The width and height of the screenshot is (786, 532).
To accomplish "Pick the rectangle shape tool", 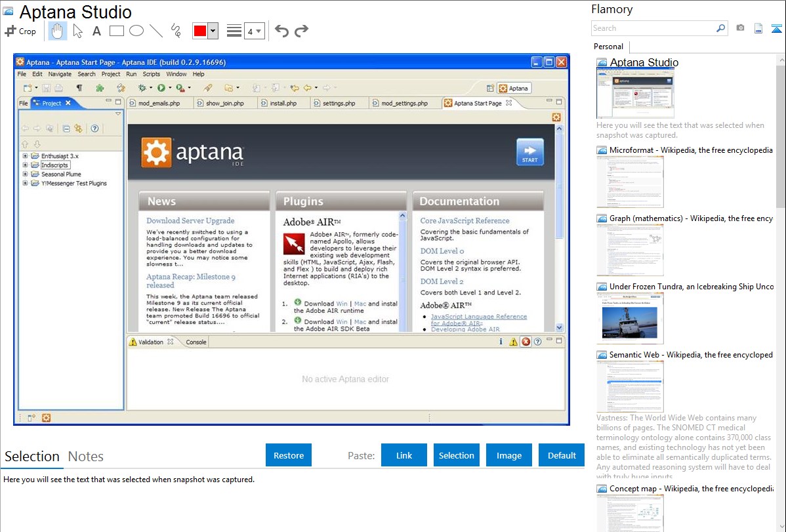I will coord(117,31).
